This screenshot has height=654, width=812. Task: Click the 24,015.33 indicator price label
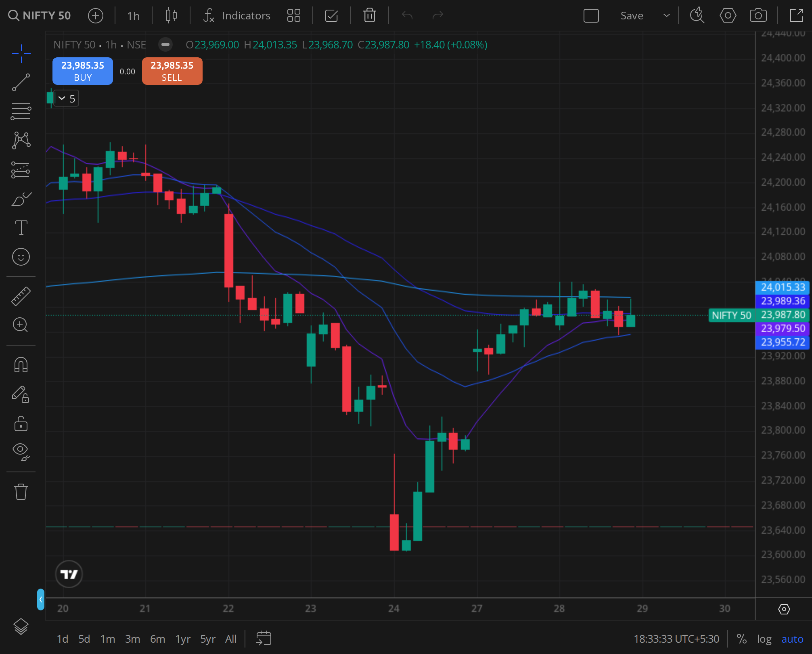point(783,287)
